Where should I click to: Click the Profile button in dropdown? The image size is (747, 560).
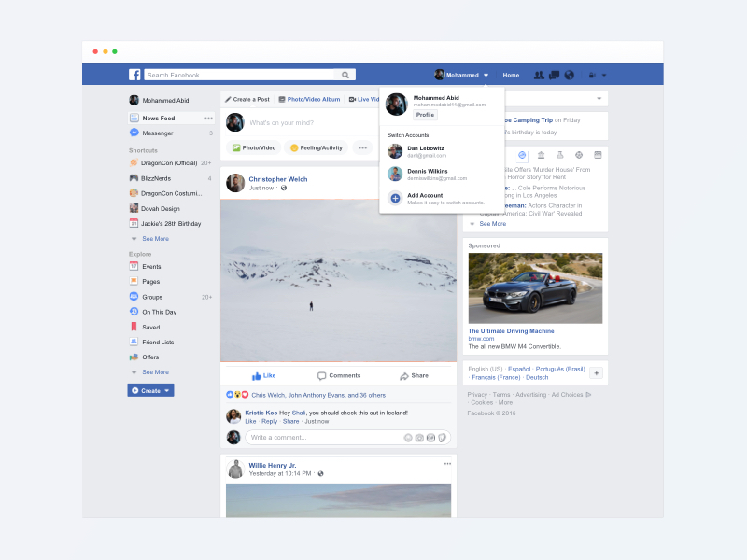[x=425, y=115]
